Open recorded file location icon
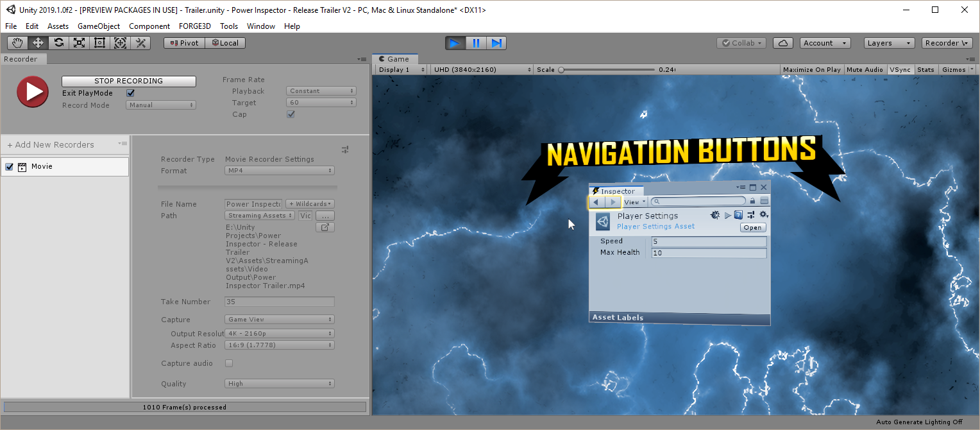 pyautogui.click(x=325, y=227)
